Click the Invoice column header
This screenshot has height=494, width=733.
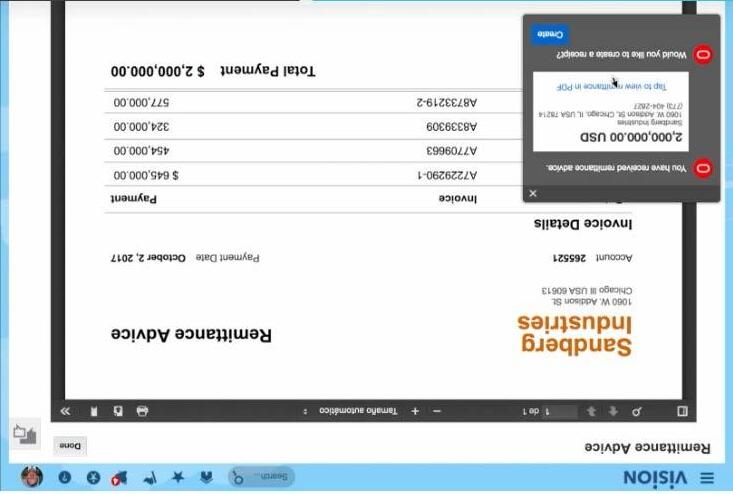click(x=458, y=199)
